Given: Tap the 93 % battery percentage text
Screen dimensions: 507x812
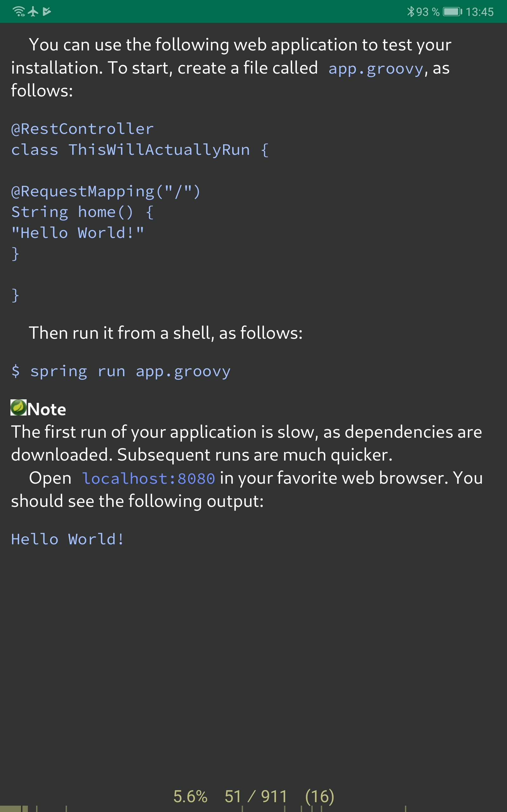Looking at the screenshot, I should point(428,12).
